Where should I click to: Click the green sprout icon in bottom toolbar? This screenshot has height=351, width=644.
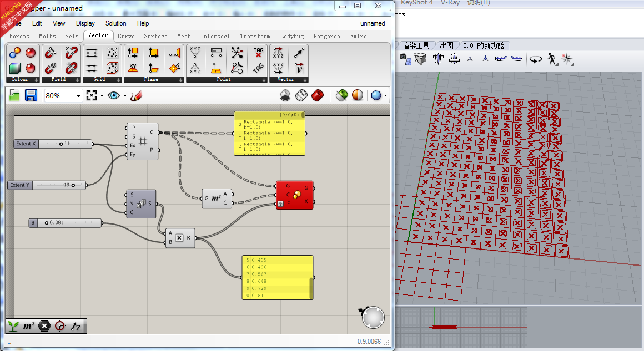(13, 326)
